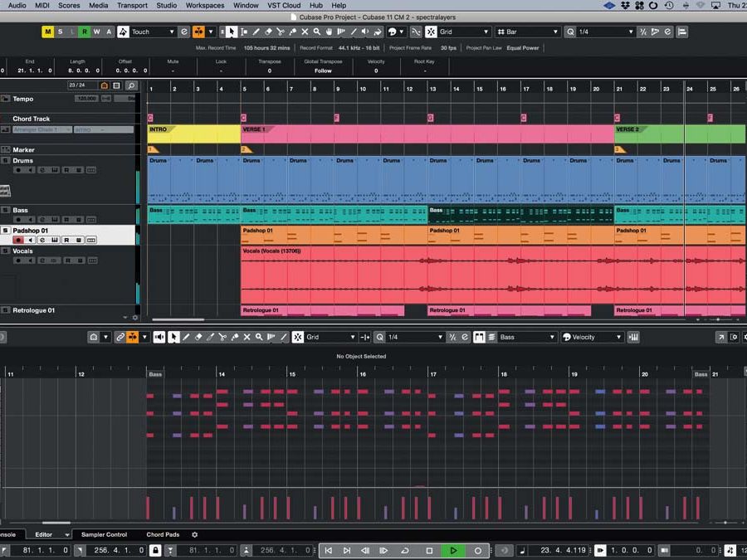Open Key Editor 1/4 quantize dropdown

point(415,337)
